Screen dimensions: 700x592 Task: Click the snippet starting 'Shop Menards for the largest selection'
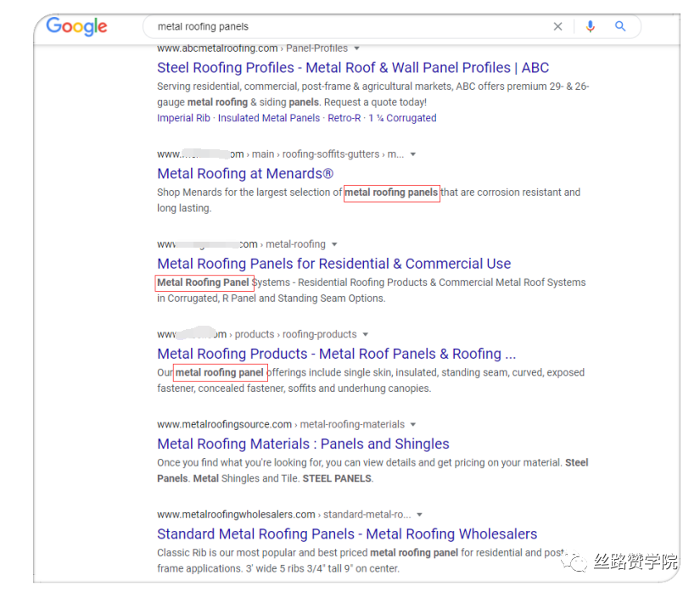tap(369, 200)
